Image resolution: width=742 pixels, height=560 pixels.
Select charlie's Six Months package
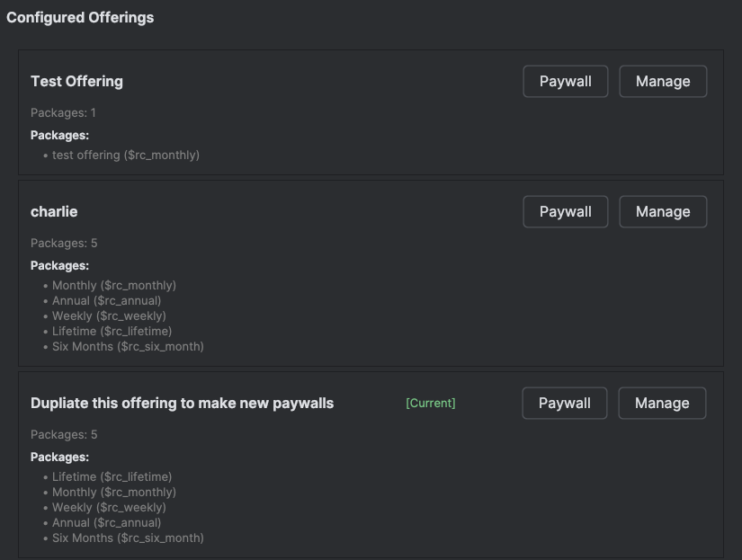click(128, 346)
